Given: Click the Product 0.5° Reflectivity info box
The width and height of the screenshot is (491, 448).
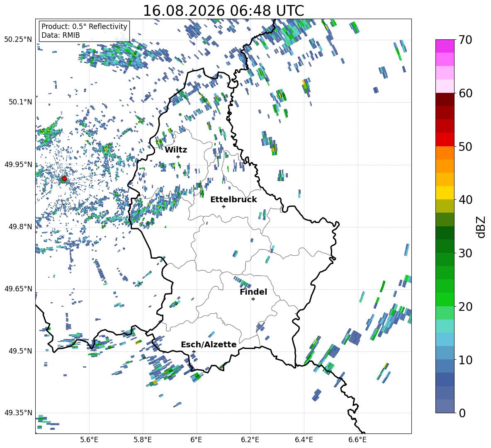Looking at the screenshot, I should 84,31.
